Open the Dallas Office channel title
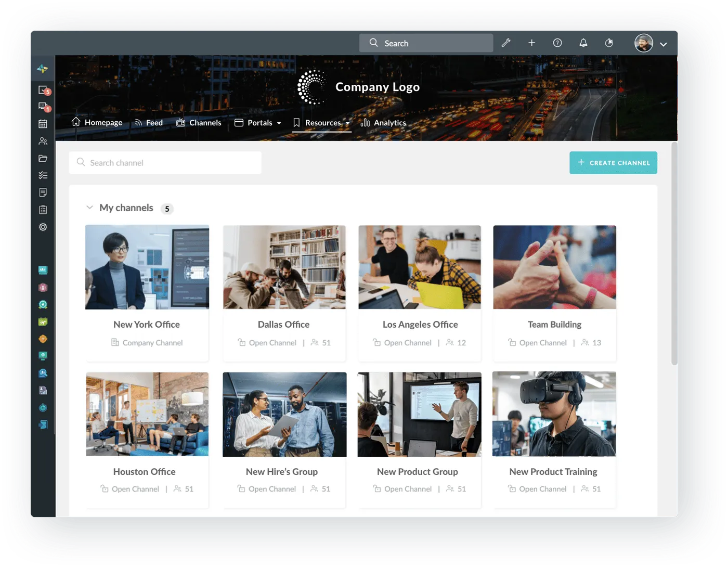728x567 pixels. [284, 325]
